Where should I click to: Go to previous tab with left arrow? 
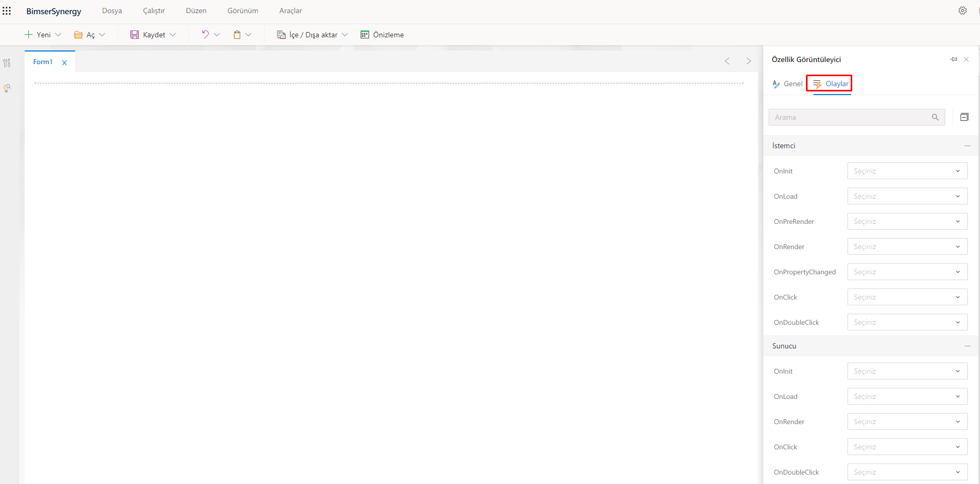pos(727,61)
